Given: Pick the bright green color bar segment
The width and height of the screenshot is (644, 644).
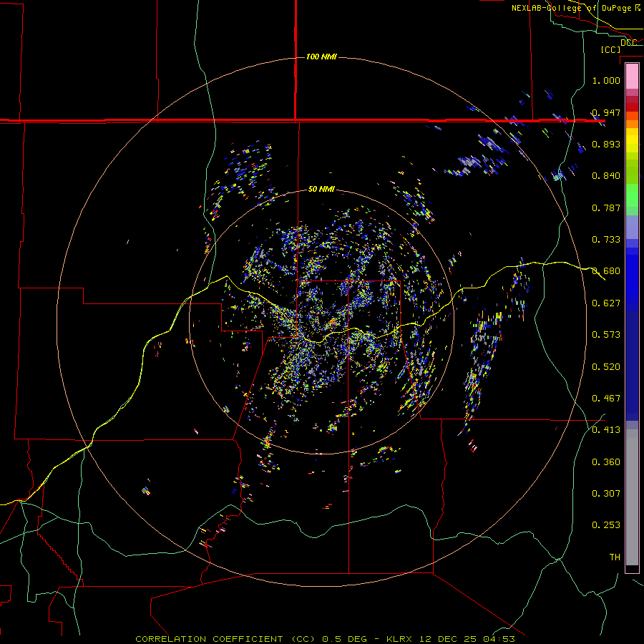Looking at the screenshot, I should coord(632,195).
